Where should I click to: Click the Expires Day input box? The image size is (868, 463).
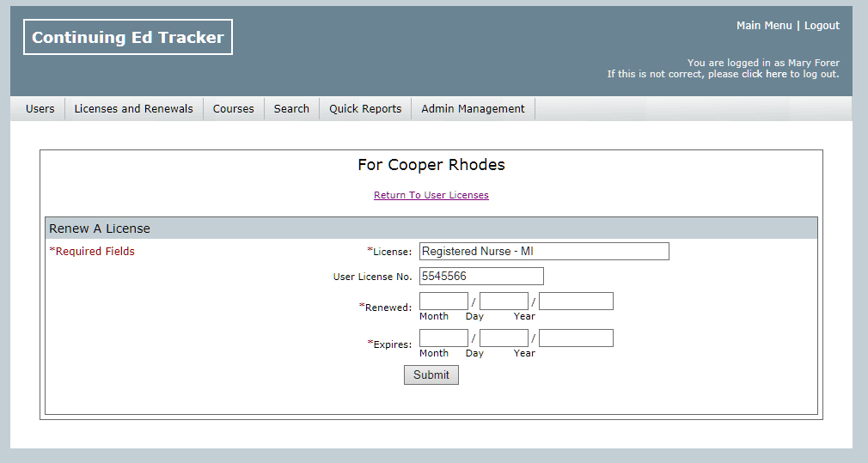pos(504,338)
